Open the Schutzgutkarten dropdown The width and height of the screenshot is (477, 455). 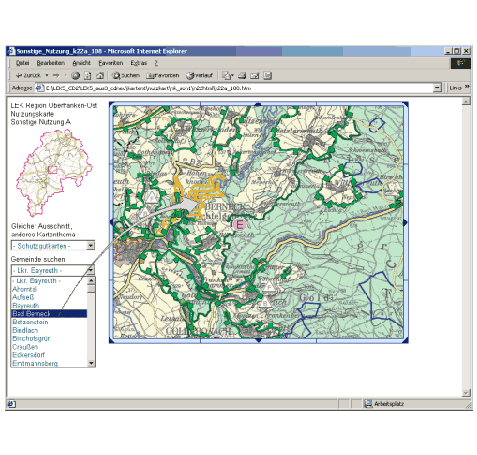click(x=53, y=246)
